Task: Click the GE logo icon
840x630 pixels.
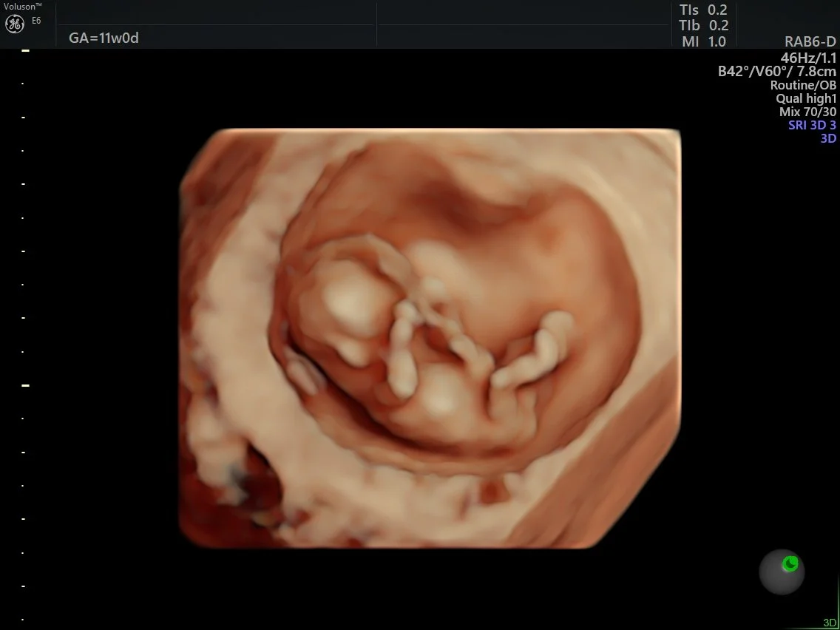Action: pyautogui.click(x=14, y=23)
